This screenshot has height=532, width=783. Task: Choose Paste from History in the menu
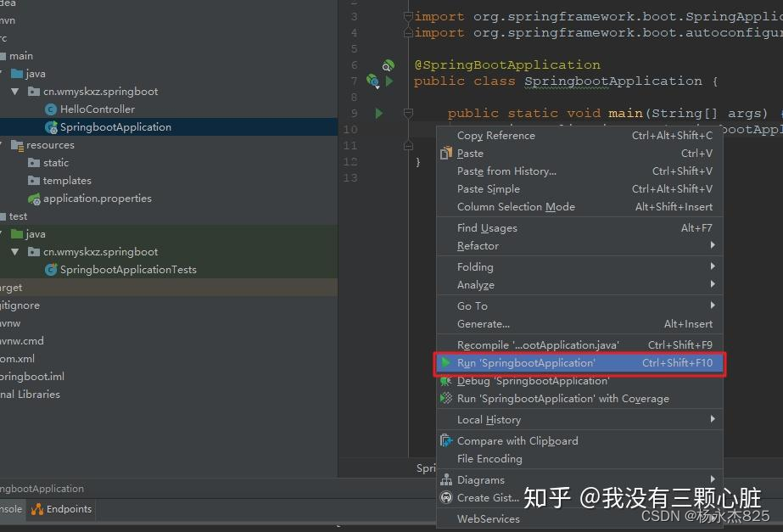click(506, 171)
